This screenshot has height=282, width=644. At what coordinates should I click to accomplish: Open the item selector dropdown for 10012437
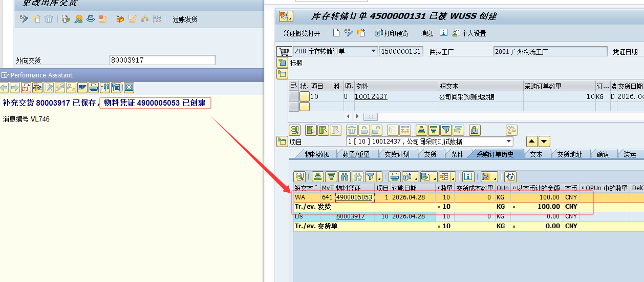pos(509,142)
